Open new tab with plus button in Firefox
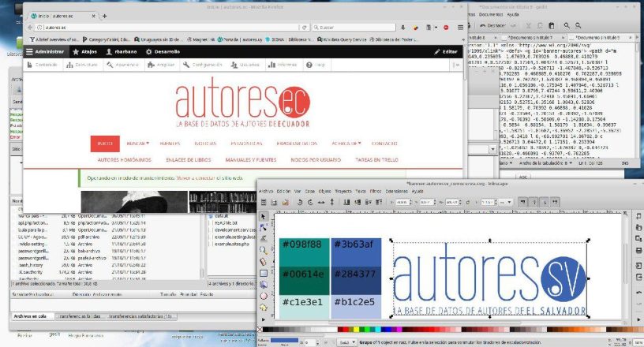Image resolution: width=644 pixels, height=347 pixels. pos(104,16)
